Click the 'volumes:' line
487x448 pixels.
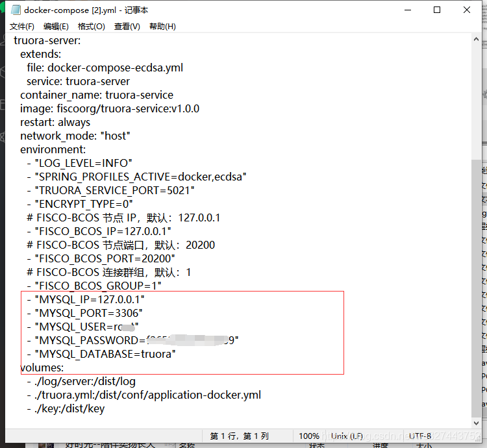coord(42,368)
